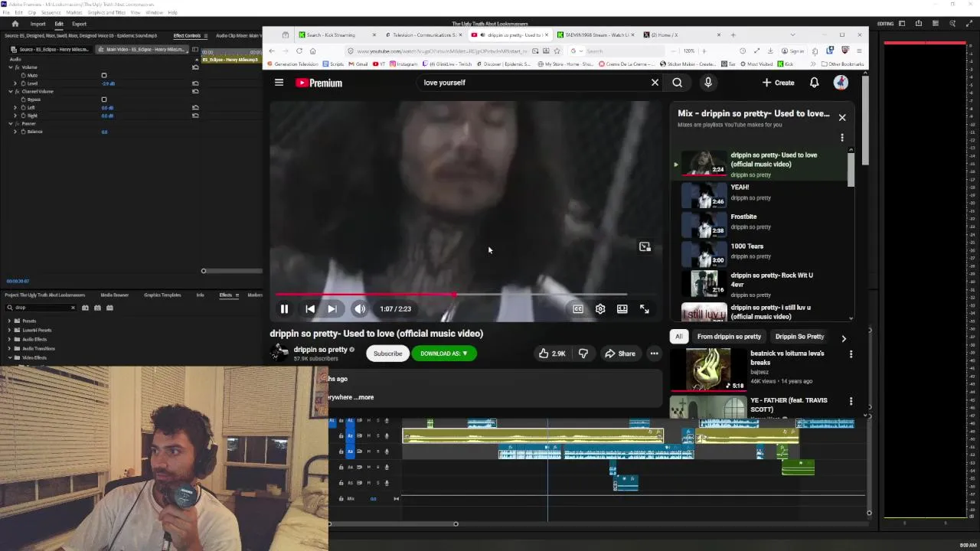Like the video with 2.9K likes
The height and width of the screenshot is (551, 980).
click(x=551, y=354)
